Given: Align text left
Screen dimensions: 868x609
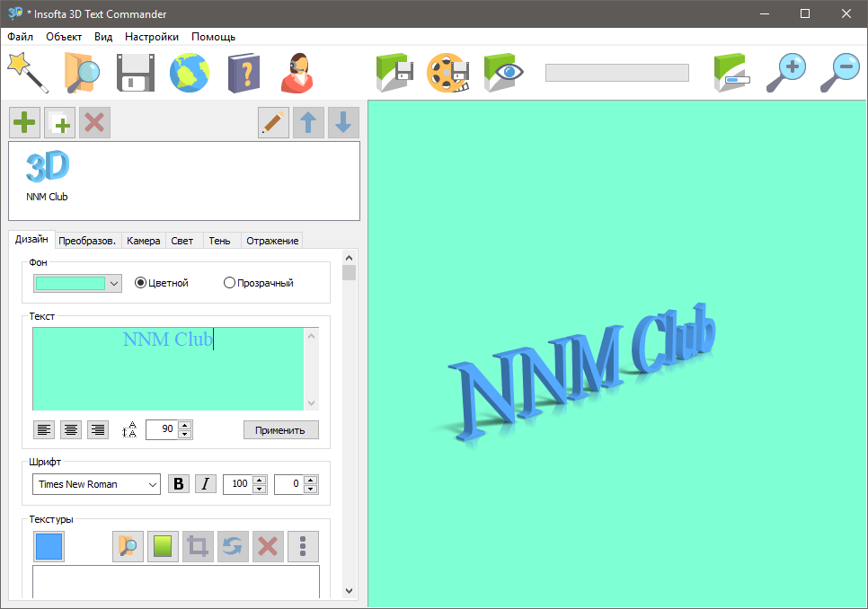Looking at the screenshot, I should click(44, 429).
